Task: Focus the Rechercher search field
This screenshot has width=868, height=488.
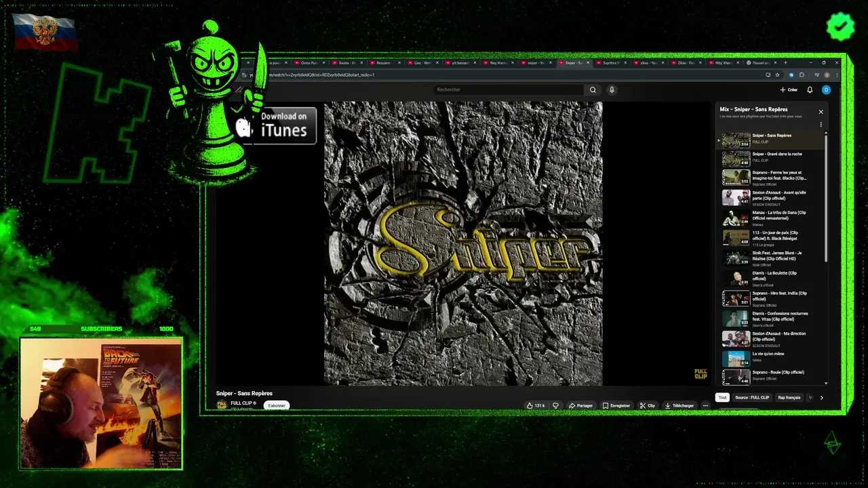Action: [x=509, y=89]
